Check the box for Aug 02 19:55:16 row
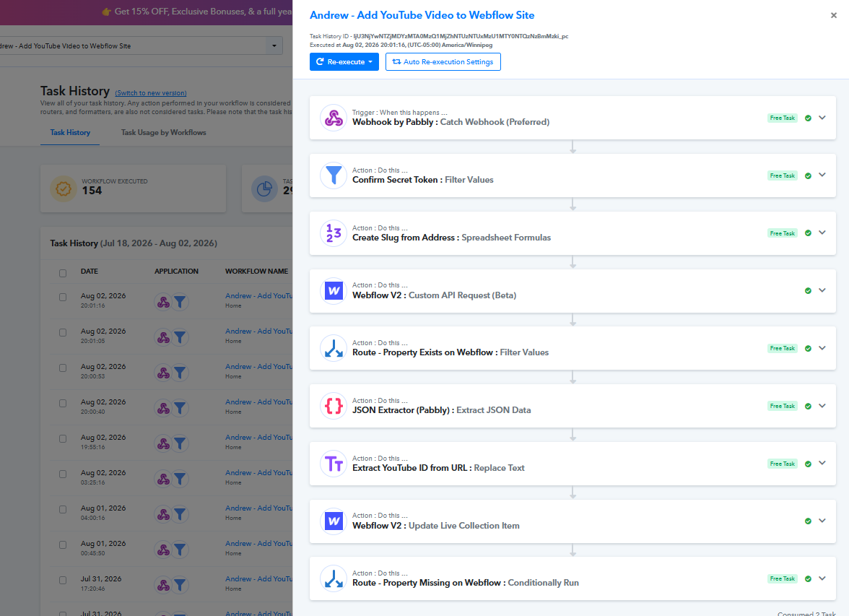Screen dimensions: 849x616 63,439
